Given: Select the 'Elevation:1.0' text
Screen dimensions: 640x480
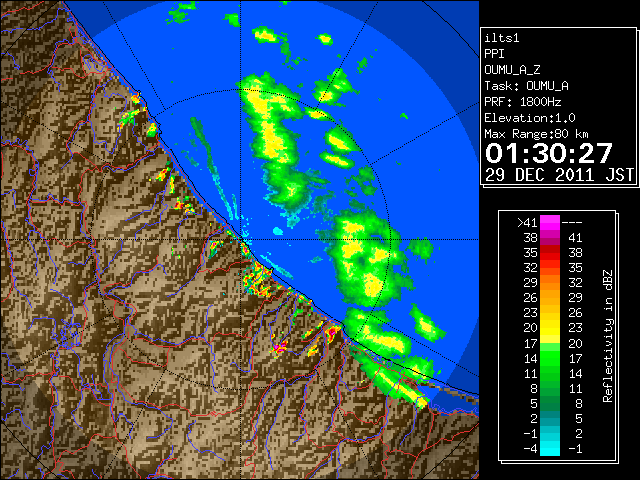Looking at the screenshot, I should tap(530, 118).
